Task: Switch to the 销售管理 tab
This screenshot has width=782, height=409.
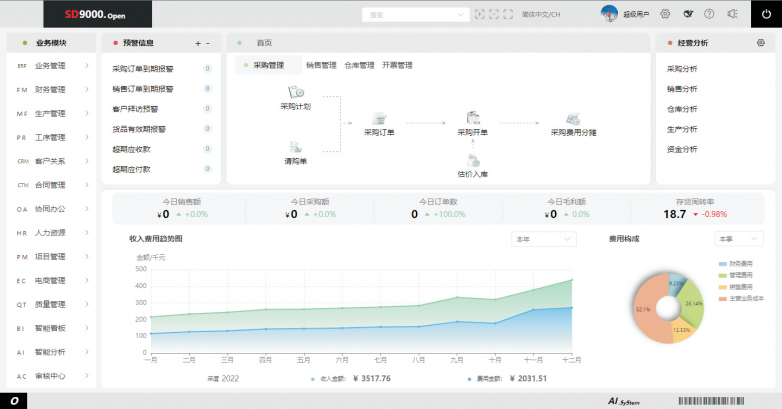Action: (321, 65)
